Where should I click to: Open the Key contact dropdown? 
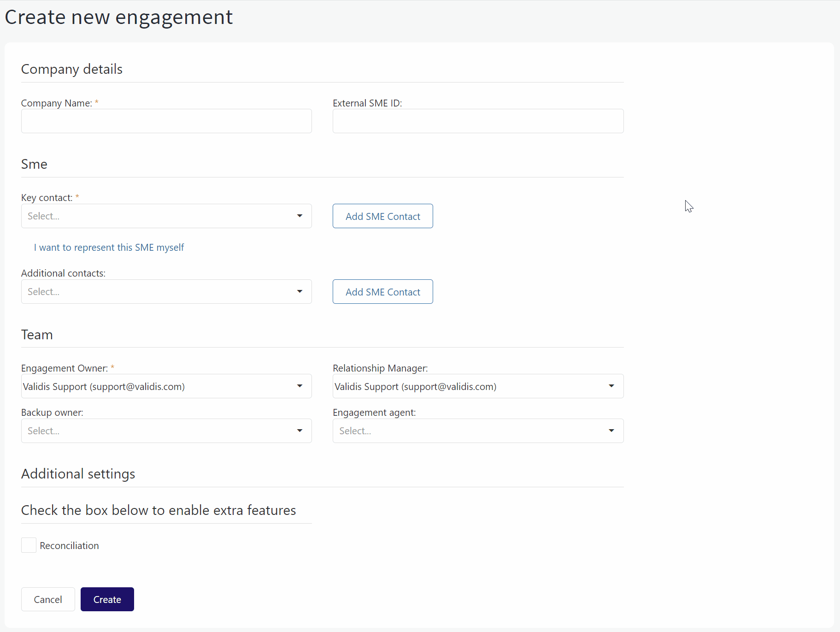pyautogui.click(x=166, y=216)
